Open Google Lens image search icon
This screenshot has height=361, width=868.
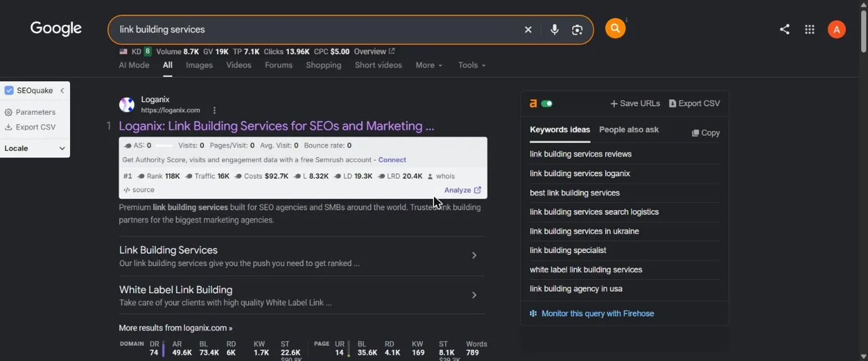click(x=577, y=30)
